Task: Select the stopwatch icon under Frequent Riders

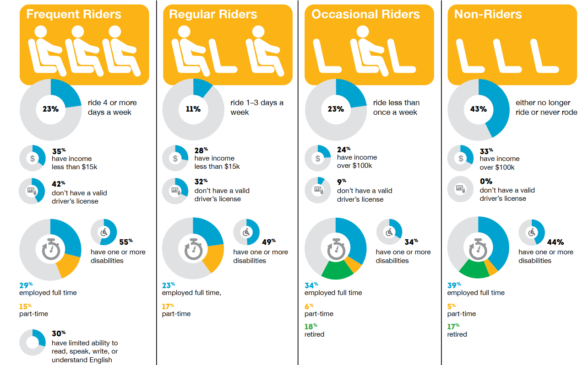Action: point(50,249)
